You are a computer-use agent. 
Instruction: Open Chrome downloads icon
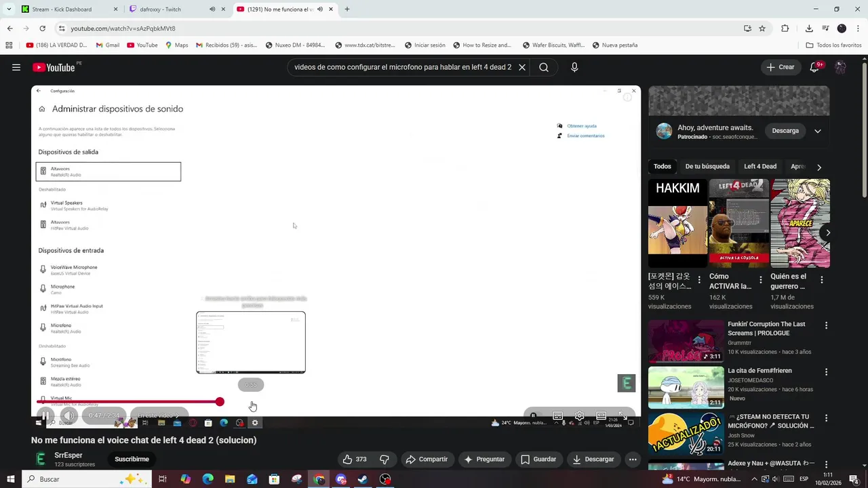pos(809,28)
